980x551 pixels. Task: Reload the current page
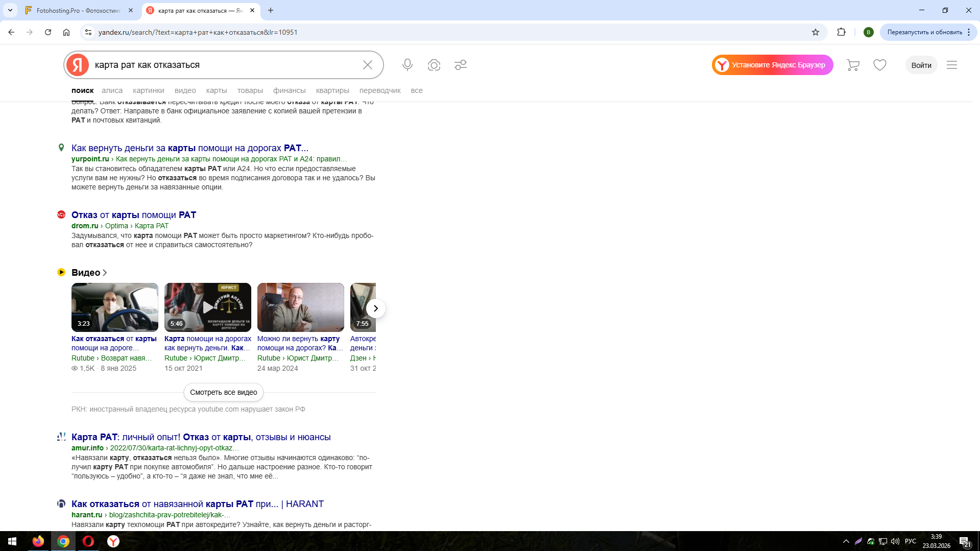tap(48, 32)
